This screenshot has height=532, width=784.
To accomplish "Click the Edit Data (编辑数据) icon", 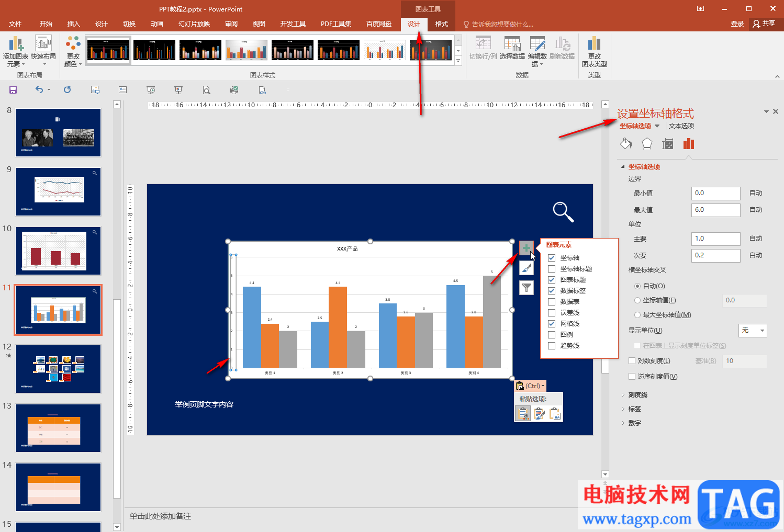I will tap(537, 44).
